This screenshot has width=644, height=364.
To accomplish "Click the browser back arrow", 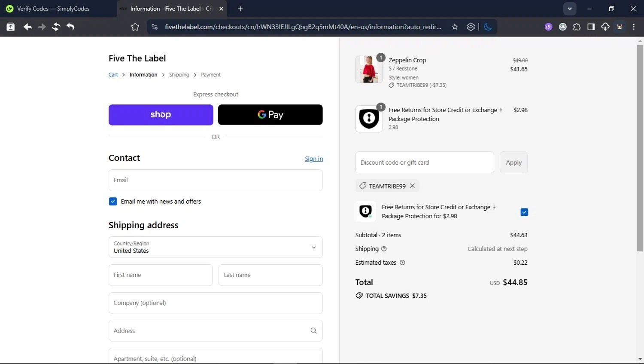I will 27,27.
